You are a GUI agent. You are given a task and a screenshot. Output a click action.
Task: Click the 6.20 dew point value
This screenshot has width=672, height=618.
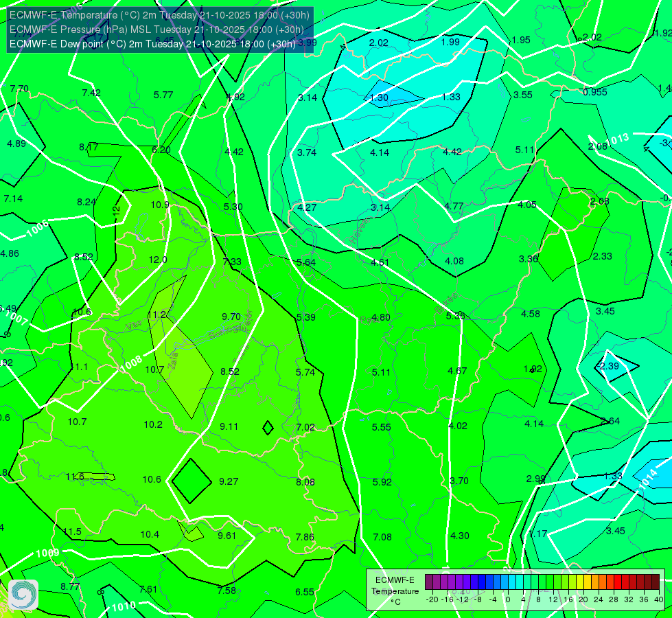tap(161, 150)
